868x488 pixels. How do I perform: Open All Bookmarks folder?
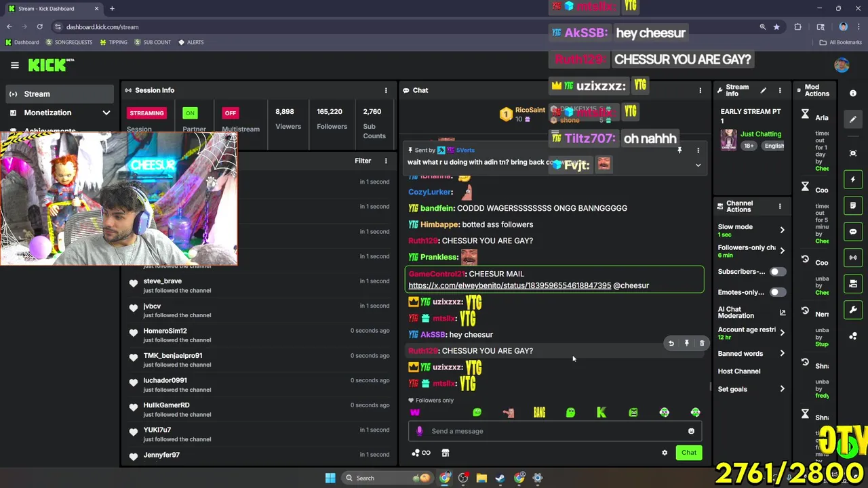[840, 42]
